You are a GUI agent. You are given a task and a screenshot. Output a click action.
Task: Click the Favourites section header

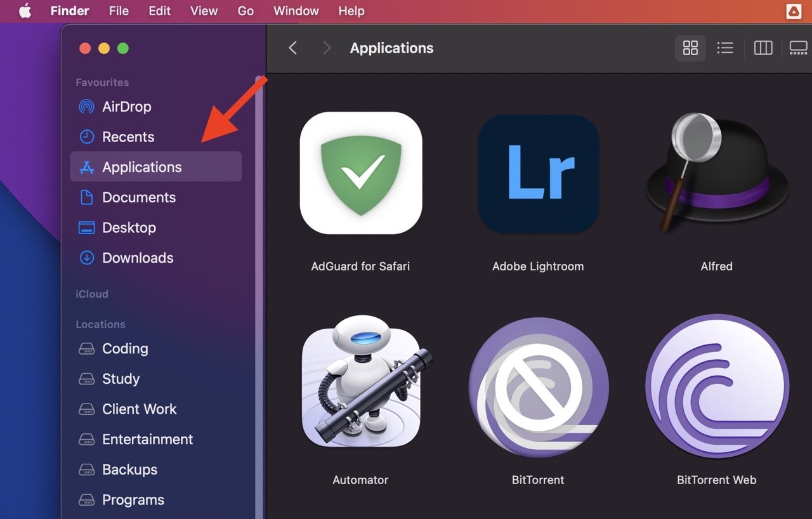102,82
